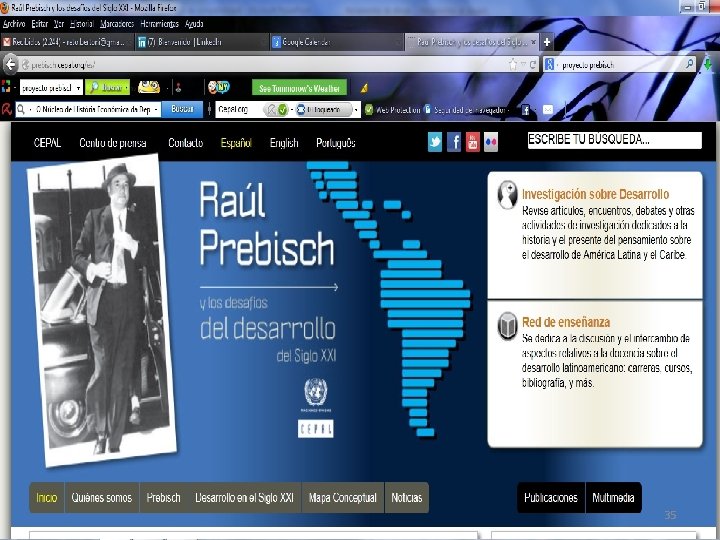Open the Prebisch navigation item
Image resolution: width=720 pixels, height=540 pixels.
(x=163, y=498)
